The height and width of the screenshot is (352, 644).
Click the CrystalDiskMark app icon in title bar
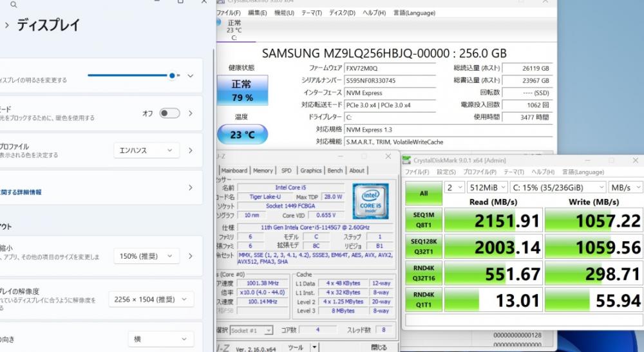tap(406, 160)
